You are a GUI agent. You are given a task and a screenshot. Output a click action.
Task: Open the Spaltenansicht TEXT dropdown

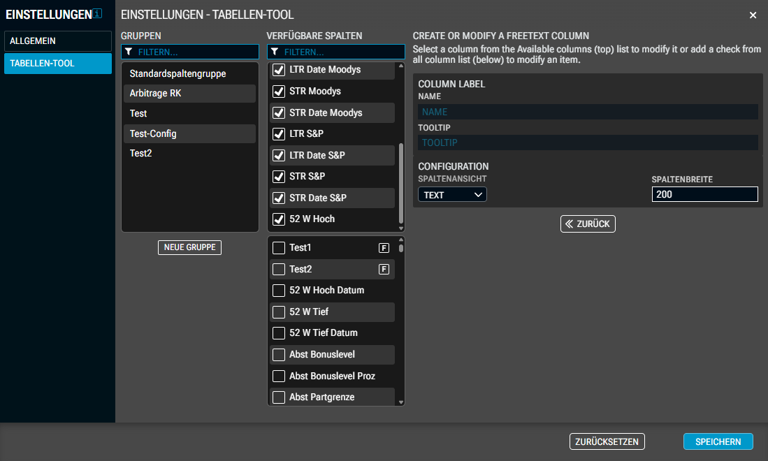(x=452, y=194)
